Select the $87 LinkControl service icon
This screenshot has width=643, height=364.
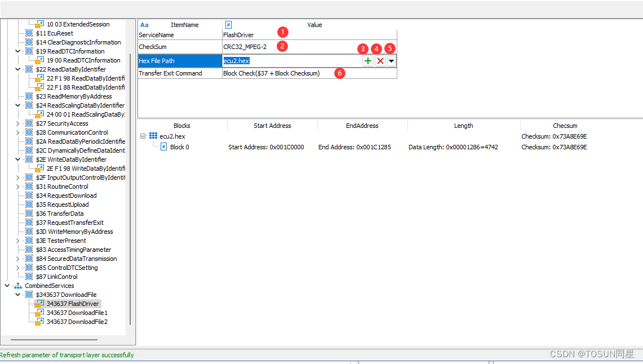[x=29, y=277]
